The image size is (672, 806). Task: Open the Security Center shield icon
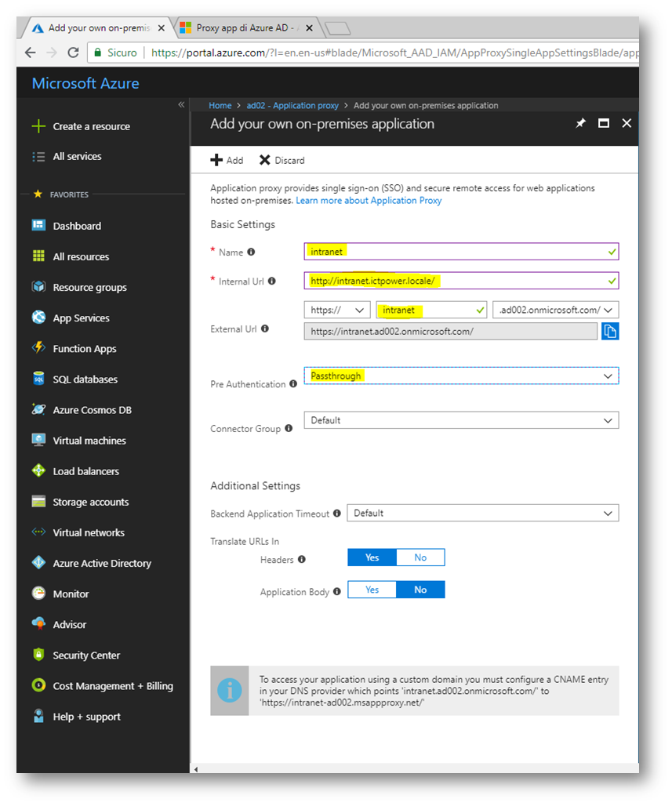pos(38,655)
